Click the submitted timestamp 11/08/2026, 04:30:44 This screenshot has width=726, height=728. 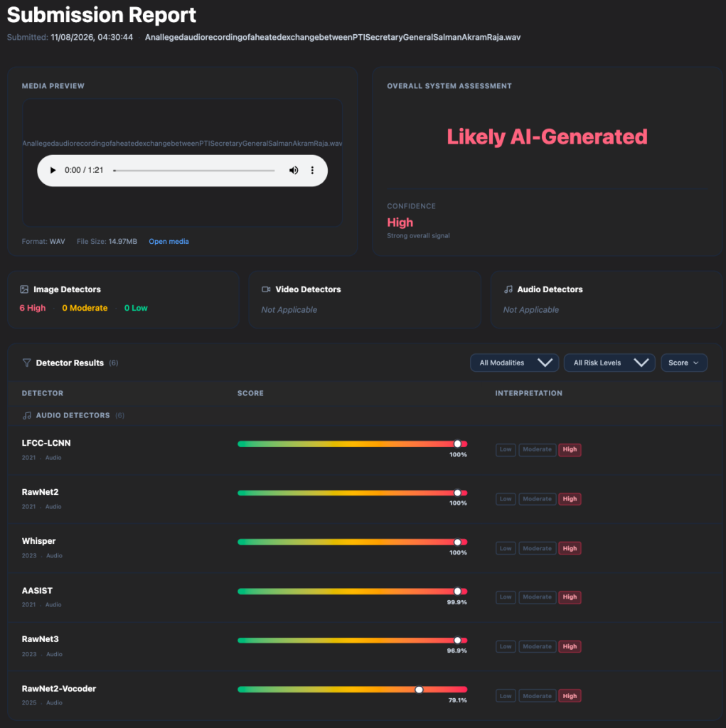click(x=92, y=37)
